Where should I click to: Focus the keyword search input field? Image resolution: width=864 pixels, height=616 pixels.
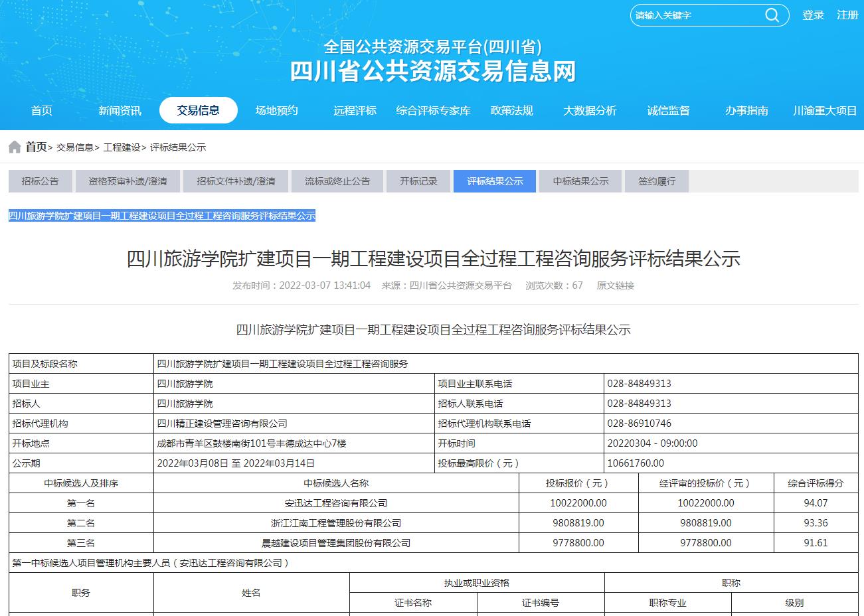click(x=697, y=15)
